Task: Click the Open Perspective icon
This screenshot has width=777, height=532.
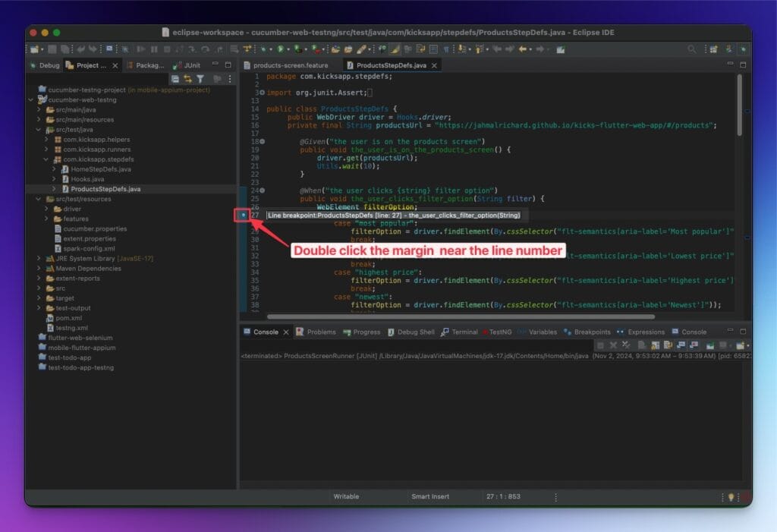Action: click(x=713, y=49)
